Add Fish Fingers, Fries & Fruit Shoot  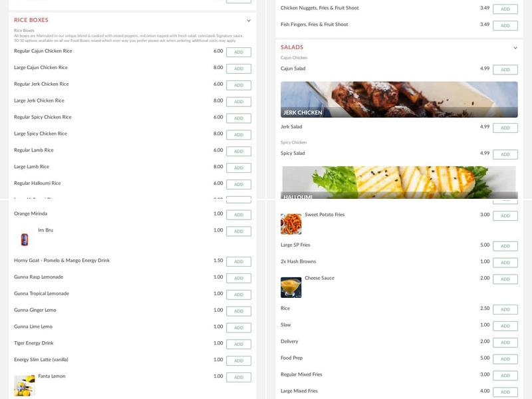(x=506, y=25)
